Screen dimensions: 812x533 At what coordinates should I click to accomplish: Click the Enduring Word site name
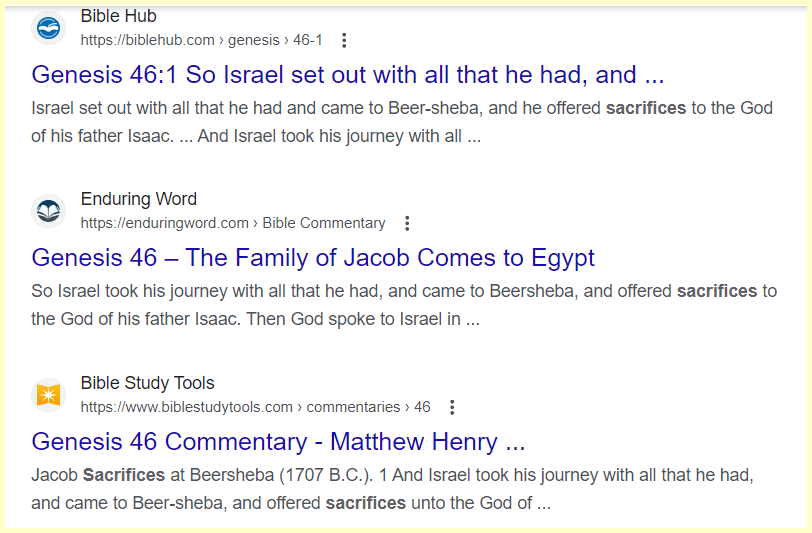point(138,199)
